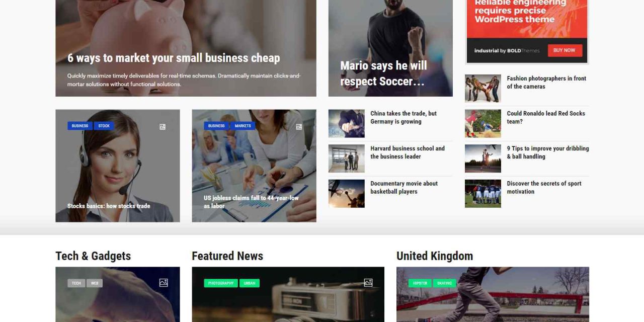Screen dimensions: 644x322
Task: Click basketball documentary thumbnail image
Action: click(x=347, y=194)
